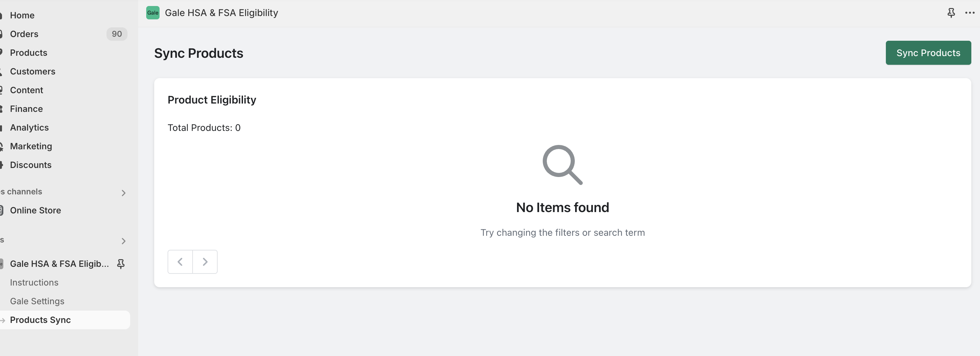Click the Gale app logo icon in header
The width and height of the screenshot is (980, 356).
tap(153, 13)
